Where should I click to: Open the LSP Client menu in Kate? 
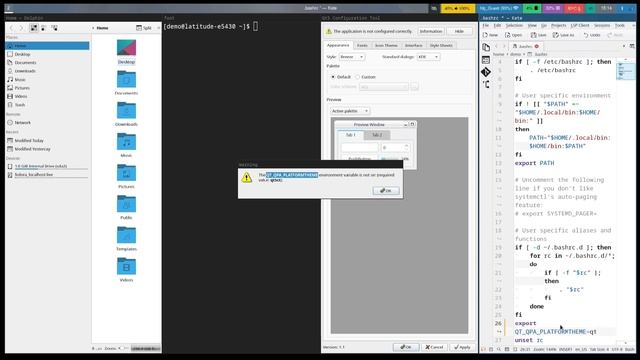tap(580, 25)
